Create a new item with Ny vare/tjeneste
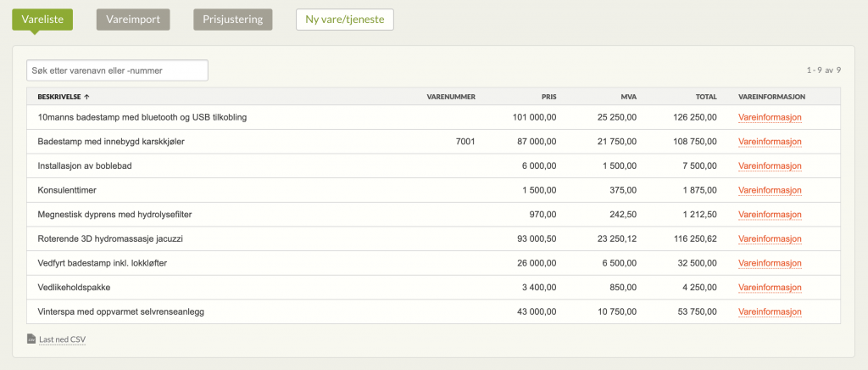Screen dimensions: 868x370 point(345,20)
